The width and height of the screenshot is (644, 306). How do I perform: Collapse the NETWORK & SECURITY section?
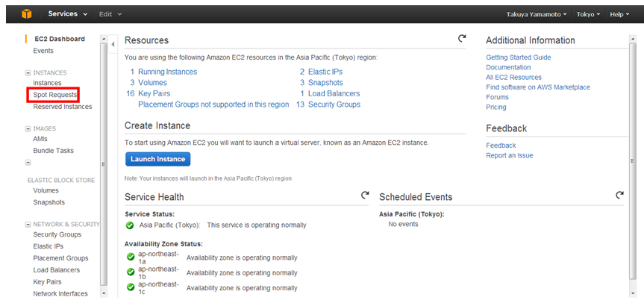click(28, 224)
